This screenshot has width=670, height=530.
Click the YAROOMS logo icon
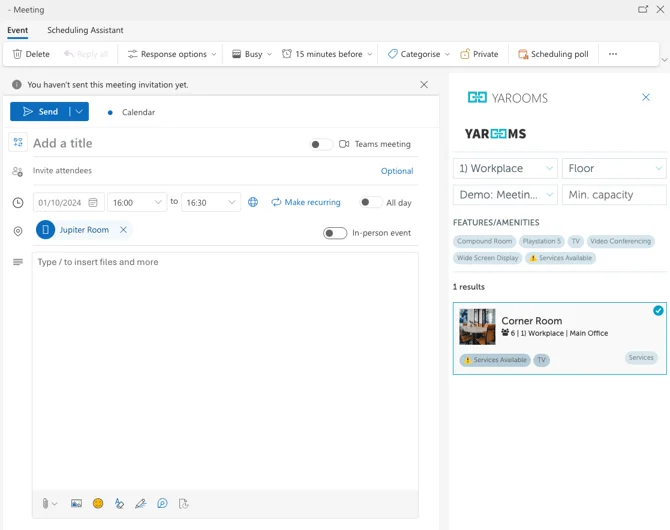477,97
